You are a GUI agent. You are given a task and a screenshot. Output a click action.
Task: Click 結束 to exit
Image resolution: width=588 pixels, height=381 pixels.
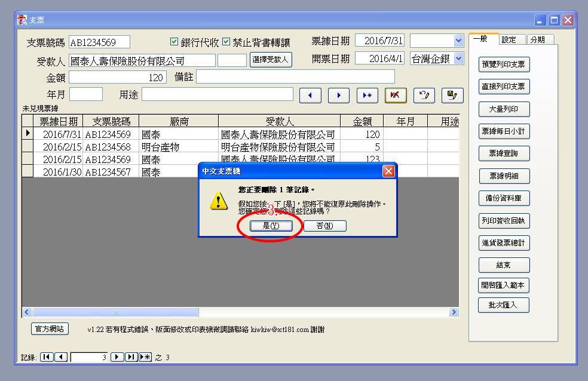504,265
